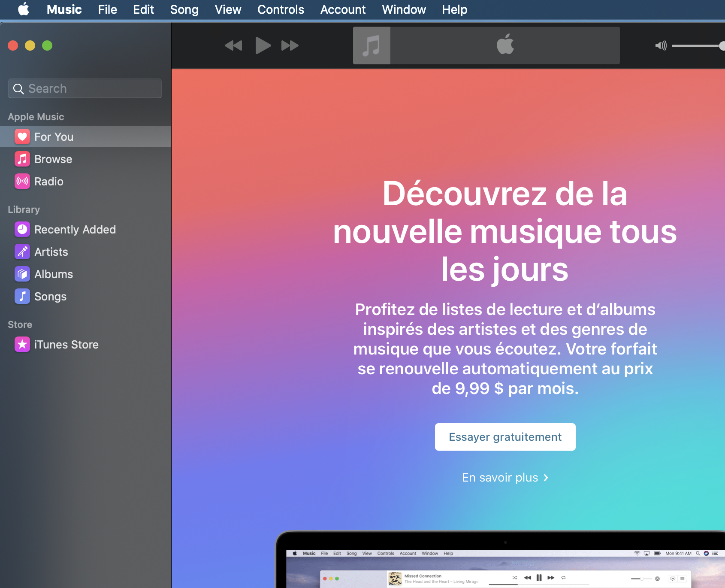Viewport: 725px width, 588px height.
Task: Open the Window menu
Action: click(x=404, y=9)
